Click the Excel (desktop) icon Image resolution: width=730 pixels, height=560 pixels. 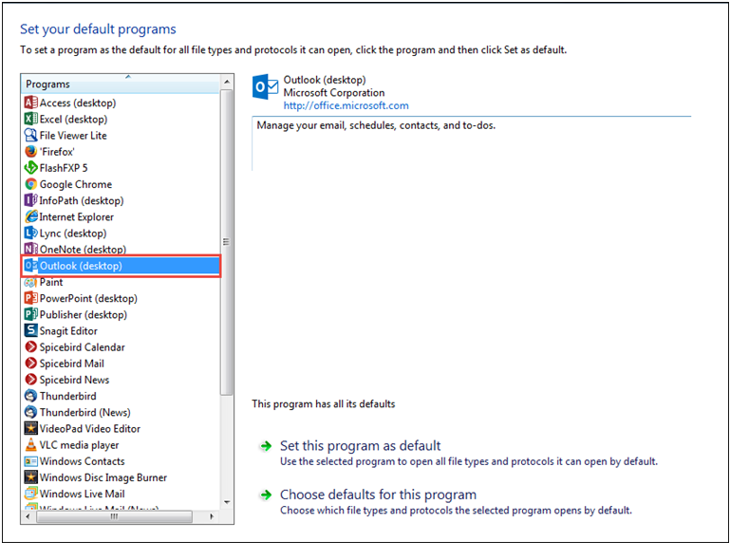tap(30, 119)
